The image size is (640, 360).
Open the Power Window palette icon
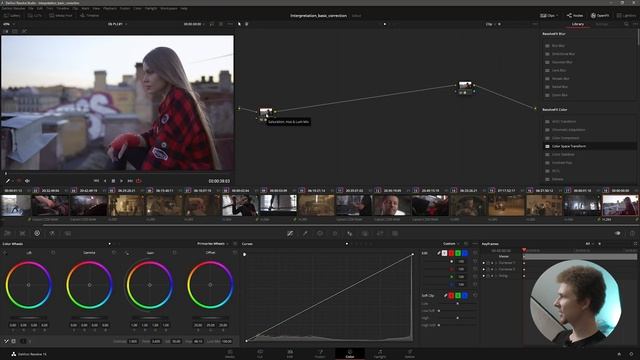(x=320, y=233)
